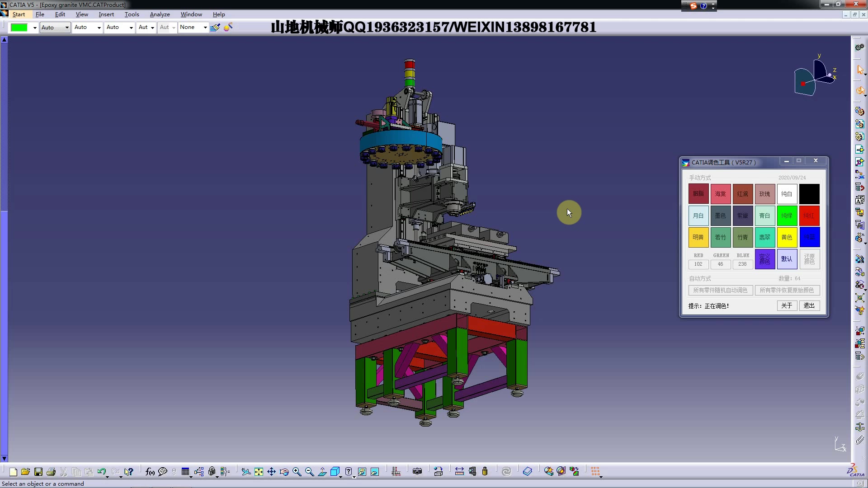Open the Start menu
Image resolution: width=868 pixels, height=488 pixels.
(x=19, y=14)
